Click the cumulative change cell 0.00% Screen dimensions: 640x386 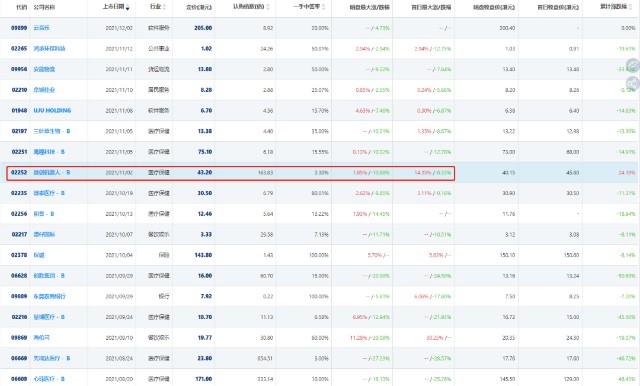628,28
